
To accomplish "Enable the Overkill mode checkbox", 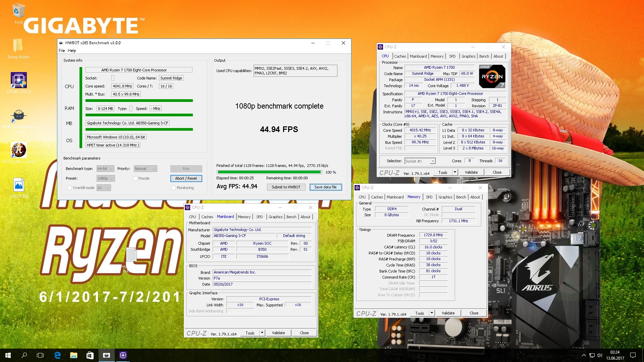I will [x=69, y=188].
